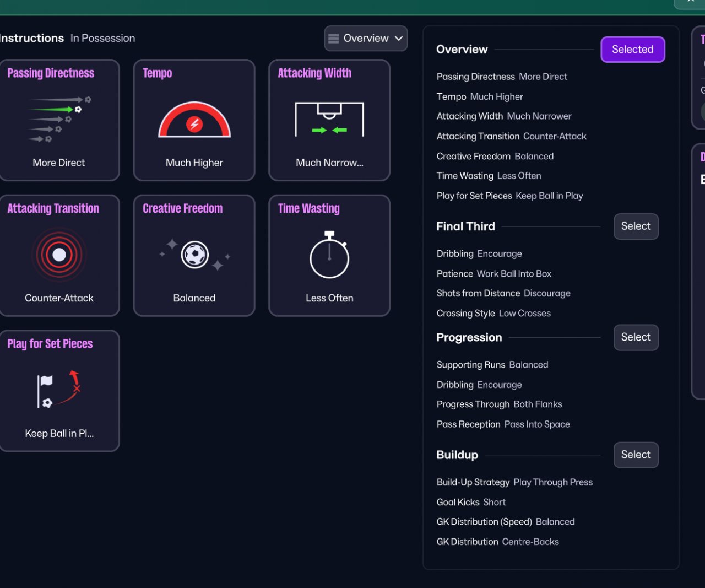Click the Much Higher value in the Tempo card
This screenshot has width=705, height=588.
point(194,163)
